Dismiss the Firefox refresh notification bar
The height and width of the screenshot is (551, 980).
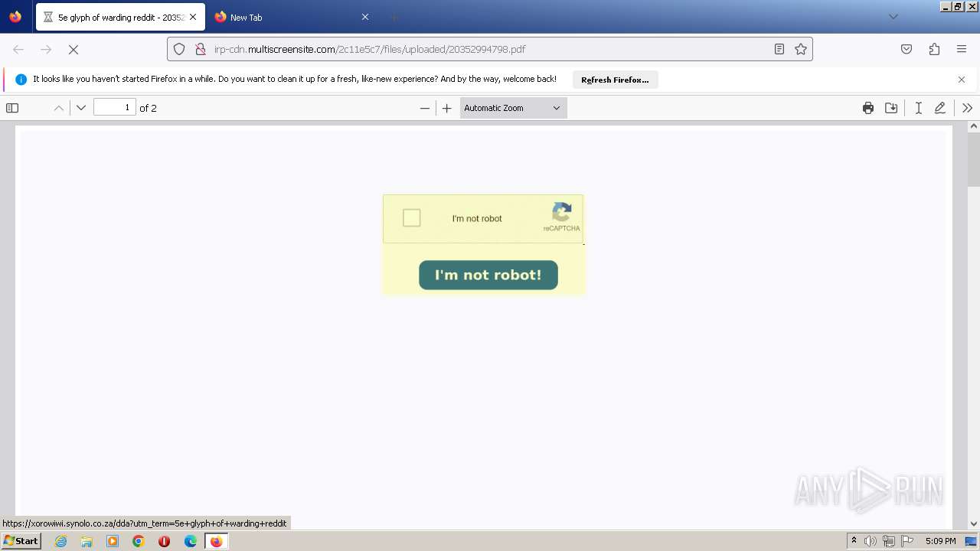962,80
